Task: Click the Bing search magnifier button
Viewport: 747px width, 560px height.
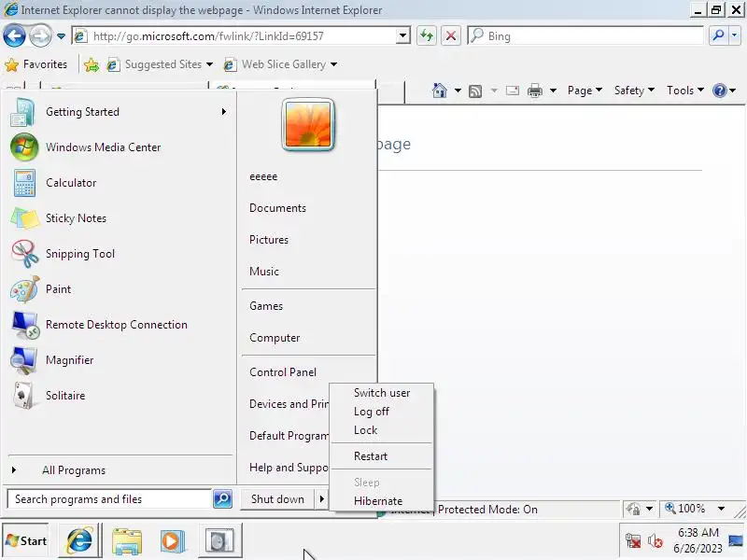Action: click(718, 35)
